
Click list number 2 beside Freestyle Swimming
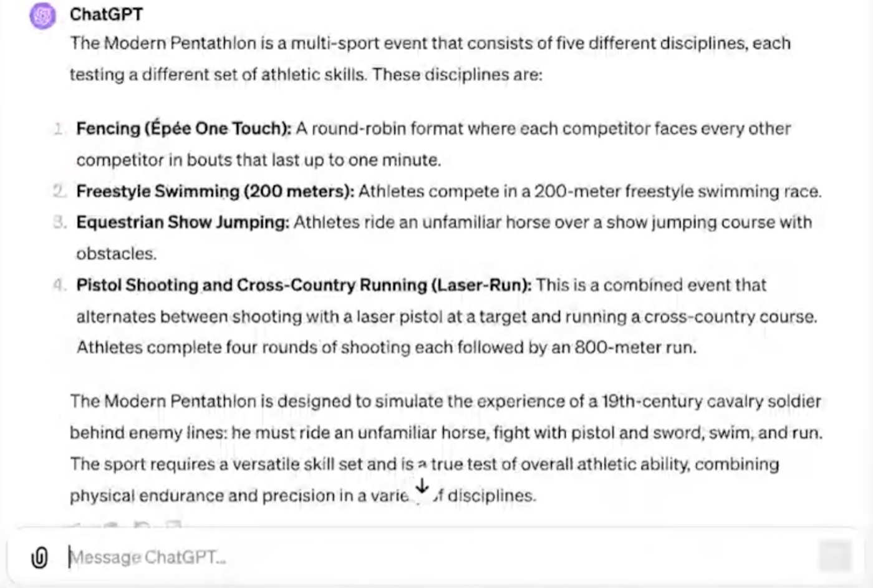[x=59, y=191]
